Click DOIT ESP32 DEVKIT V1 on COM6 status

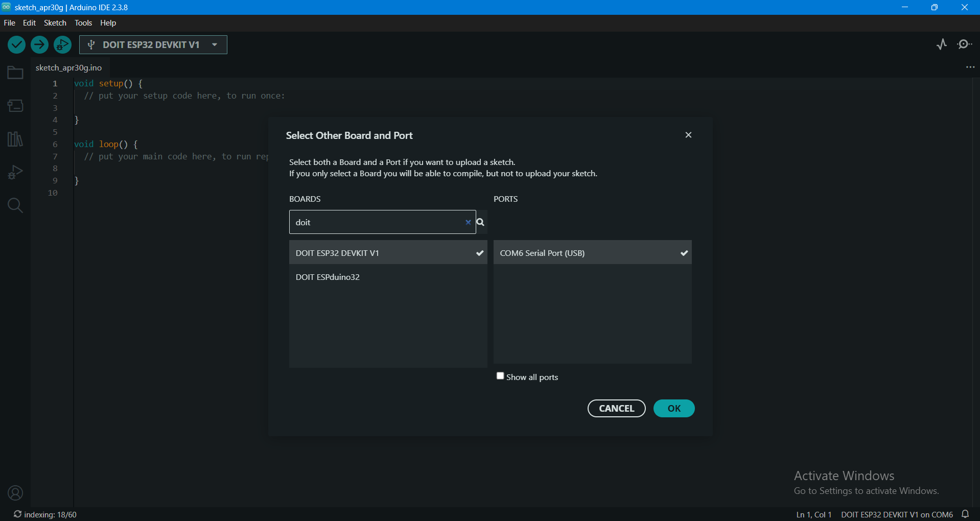click(897, 514)
